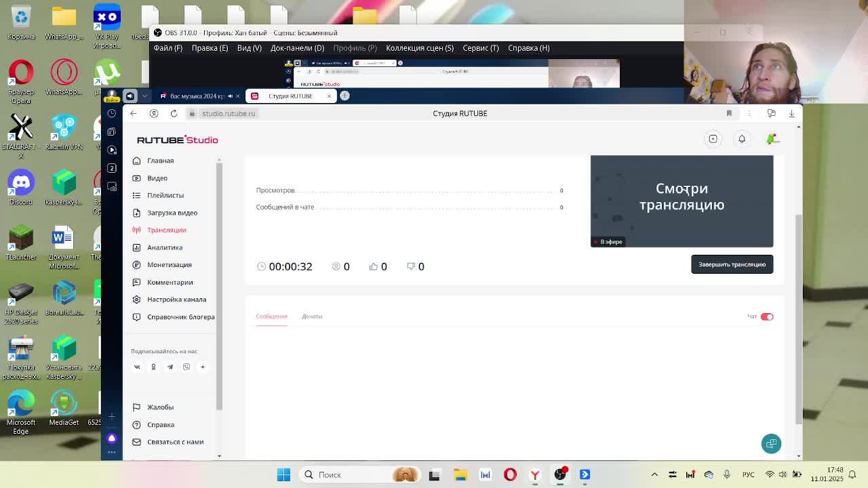
Task: Bookmark the page with the bookmark icon
Action: click(x=729, y=113)
